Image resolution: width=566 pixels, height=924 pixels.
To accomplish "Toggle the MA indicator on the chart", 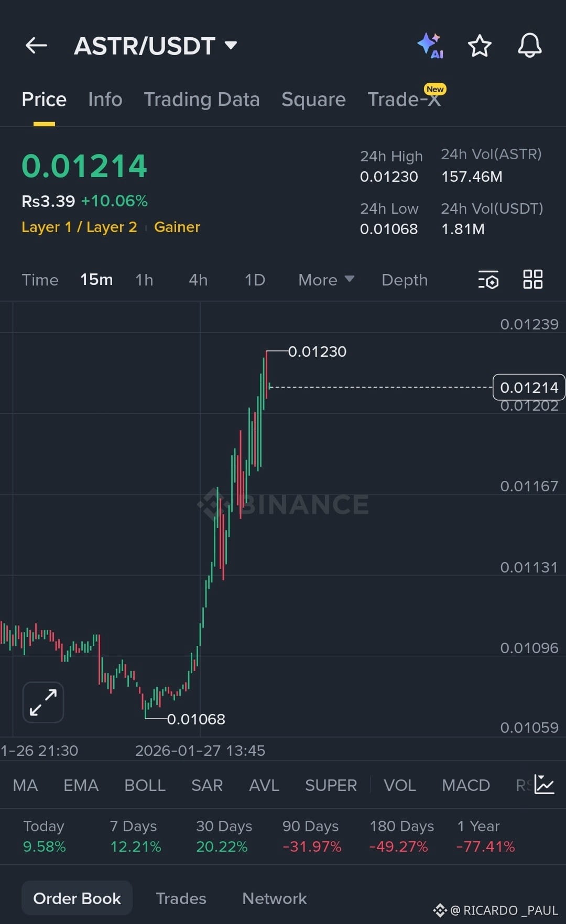I will (25, 785).
